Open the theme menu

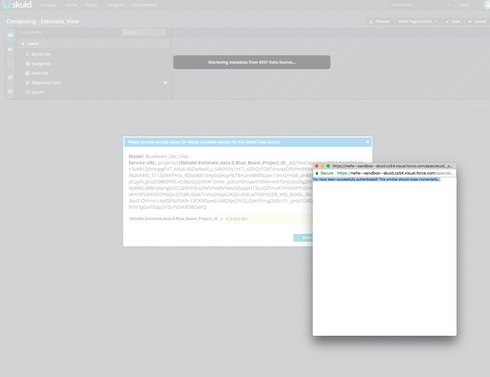71,5
